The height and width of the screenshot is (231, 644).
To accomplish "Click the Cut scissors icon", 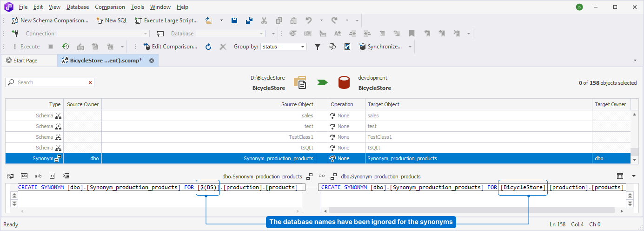I will (x=264, y=20).
